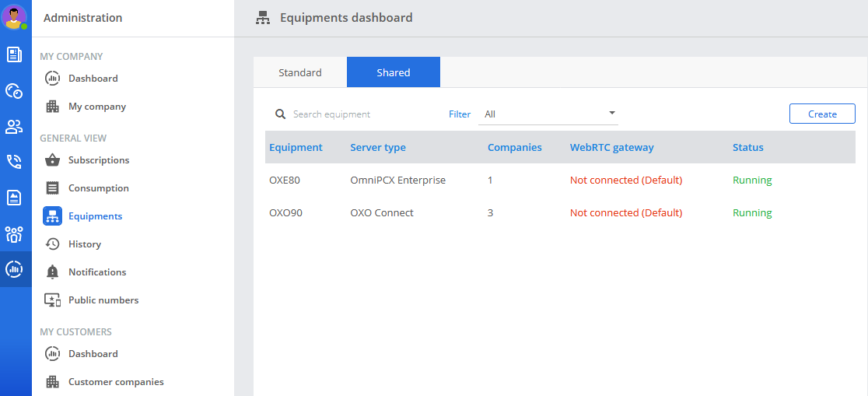Select the OXE80 equipment row
Screen dimensions: 868x396
(560, 180)
